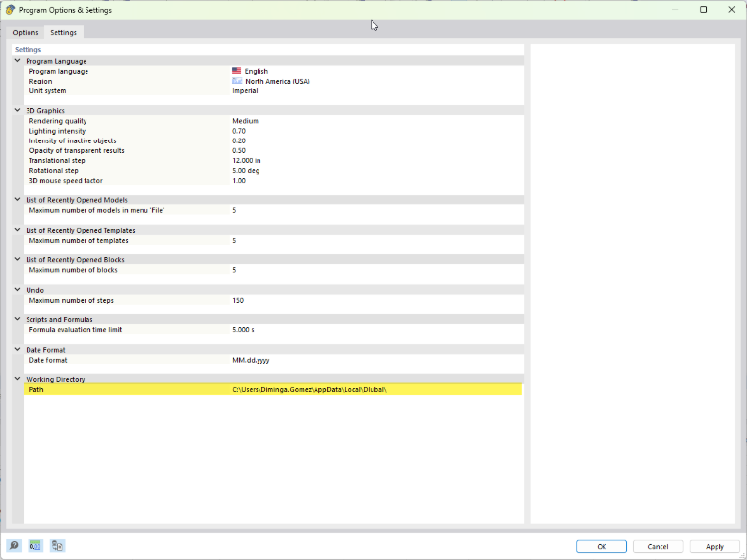Screen dimensions: 747x560
Task: Select the 'Region' row label
Action: [40, 81]
